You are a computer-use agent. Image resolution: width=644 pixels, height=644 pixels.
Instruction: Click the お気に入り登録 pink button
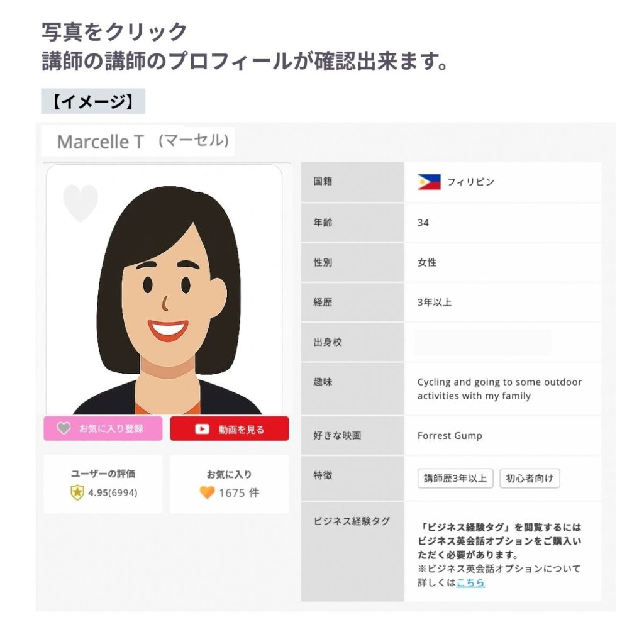(103, 428)
